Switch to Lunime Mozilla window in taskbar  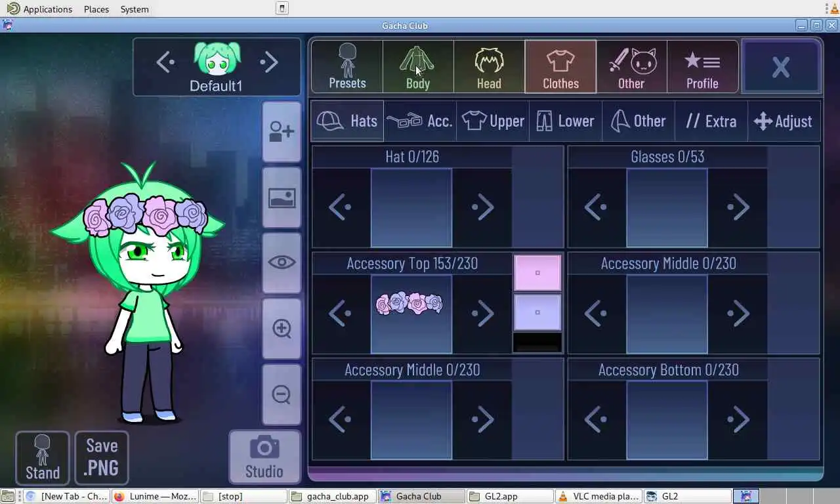[x=154, y=496]
